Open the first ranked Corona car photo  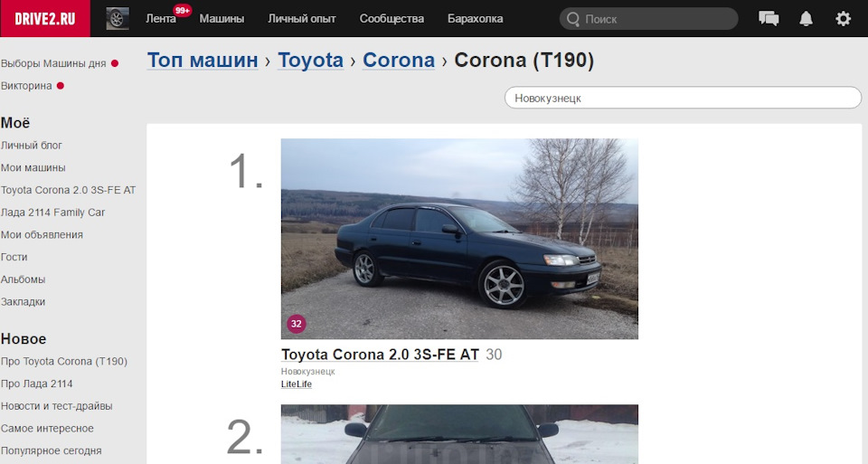(459, 239)
